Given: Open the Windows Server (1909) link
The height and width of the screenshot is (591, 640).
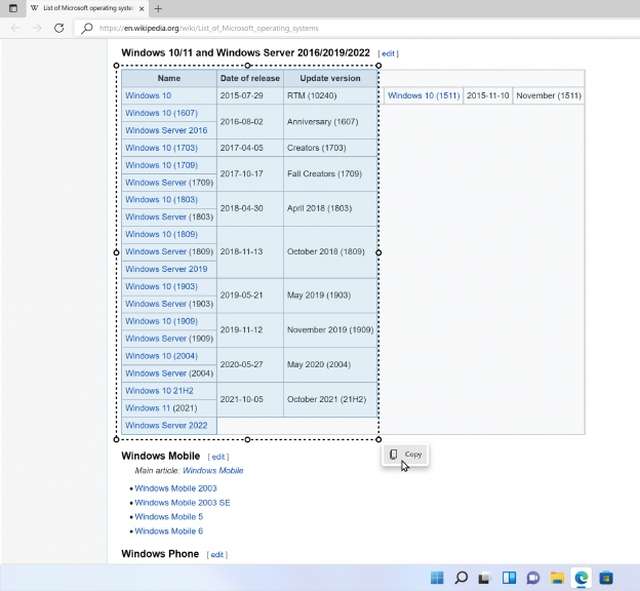Looking at the screenshot, I should (x=156, y=338).
